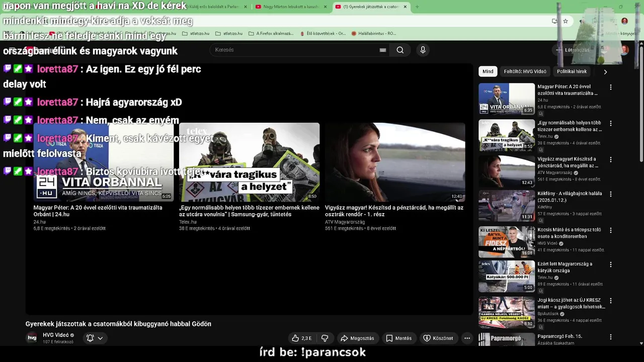Open options menu for Kocsis Máté sidebar video
The height and width of the screenshot is (362, 644).
(611, 230)
